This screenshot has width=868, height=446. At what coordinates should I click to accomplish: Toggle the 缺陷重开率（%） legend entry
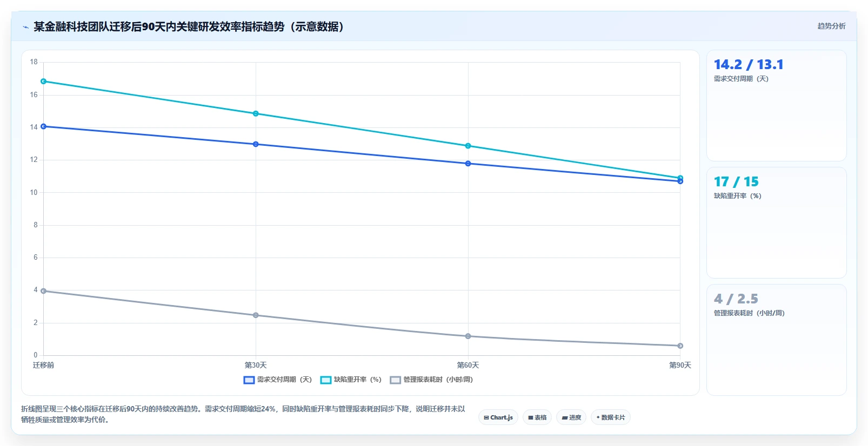[x=351, y=380]
